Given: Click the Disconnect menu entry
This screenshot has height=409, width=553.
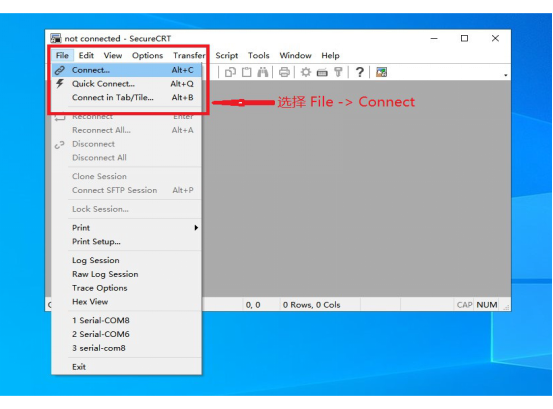Looking at the screenshot, I should tap(127, 144).
